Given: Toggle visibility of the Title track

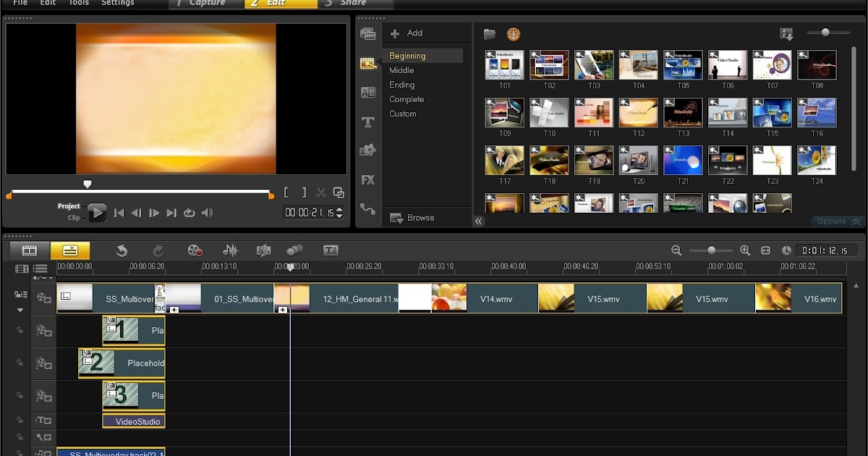Looking at the screenshot, I should (44, 421).
